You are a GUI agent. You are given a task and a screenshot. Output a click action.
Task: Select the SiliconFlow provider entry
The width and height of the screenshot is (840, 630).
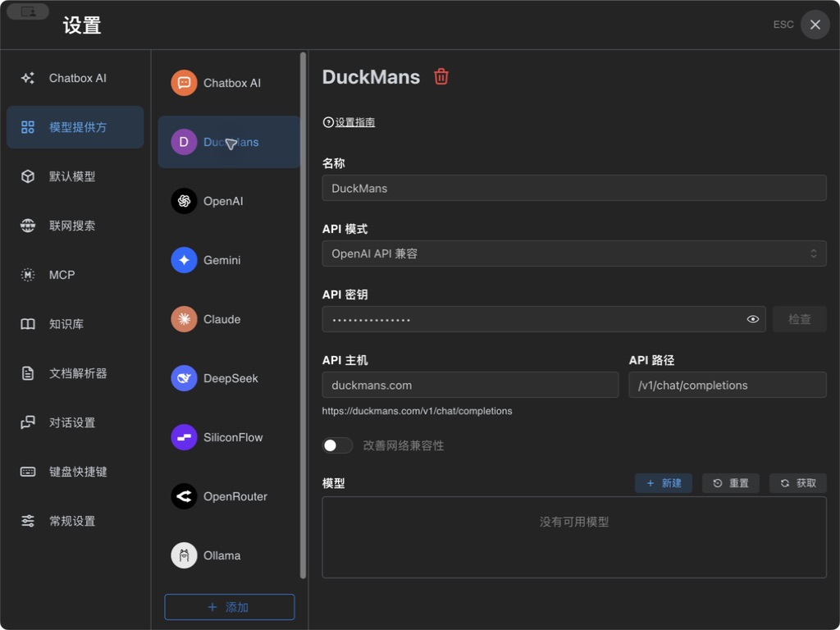pos(229,437)
